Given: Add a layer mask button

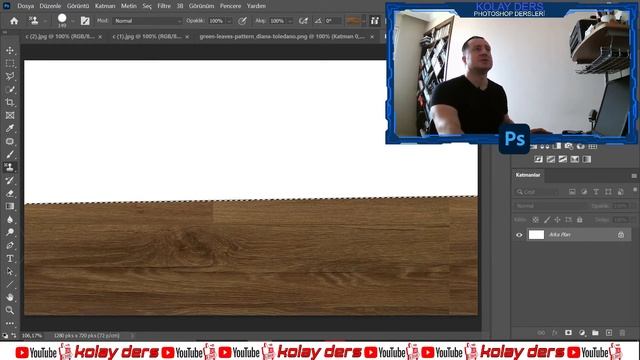Looking at the screenshot, I should coord(568,333).
